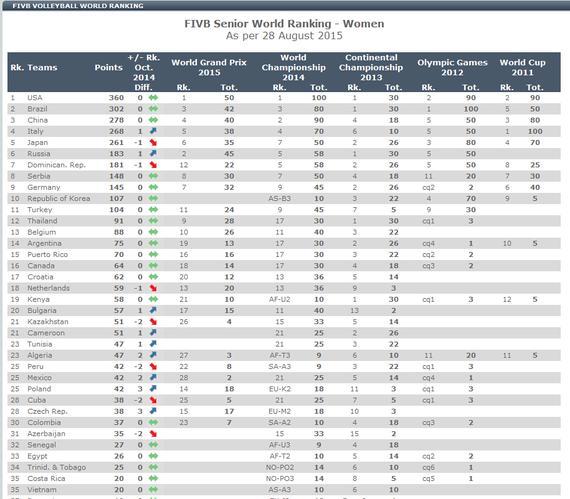Viewport: 570px width, 499px height.
Task: Click 'cq6' in Trinid. & Tobago row
Action: click(x=429, y=467)
